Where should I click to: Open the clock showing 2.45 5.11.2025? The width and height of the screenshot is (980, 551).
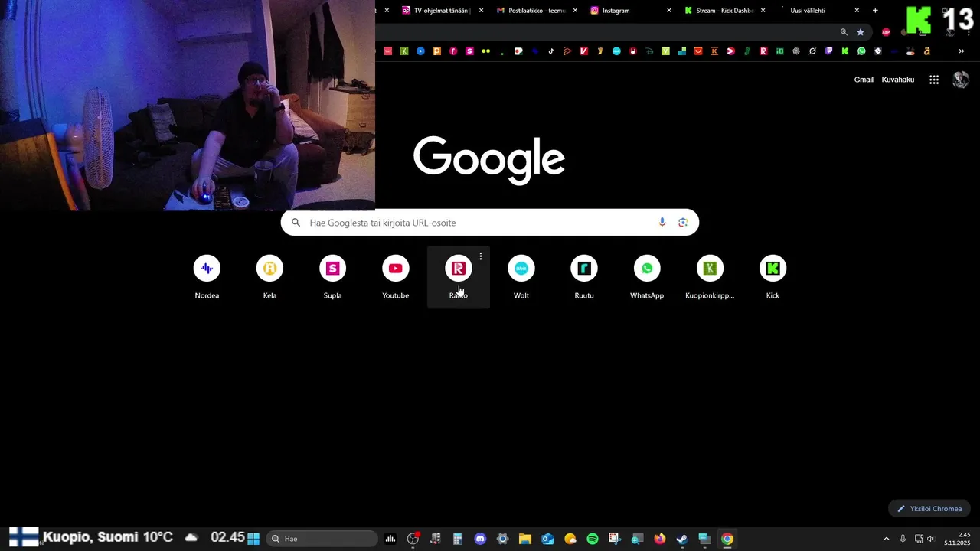(x=959, y=539)
